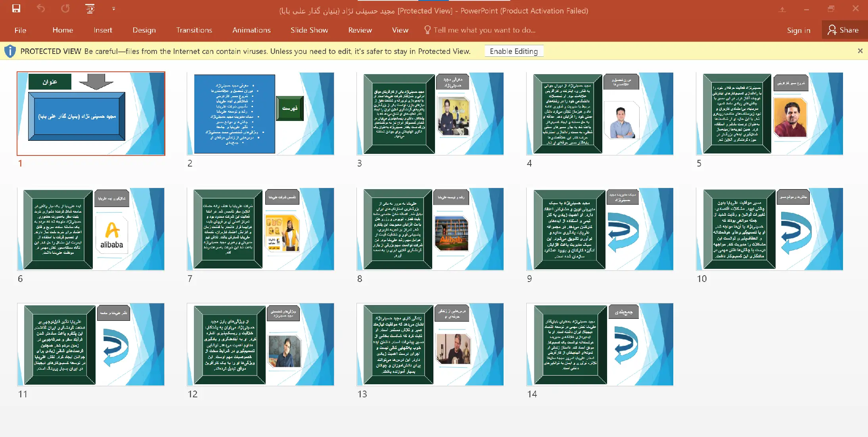Switch to the Design tab
This screenshot has width=868, height=437.
pyautogui.click(x=144, y=30)
